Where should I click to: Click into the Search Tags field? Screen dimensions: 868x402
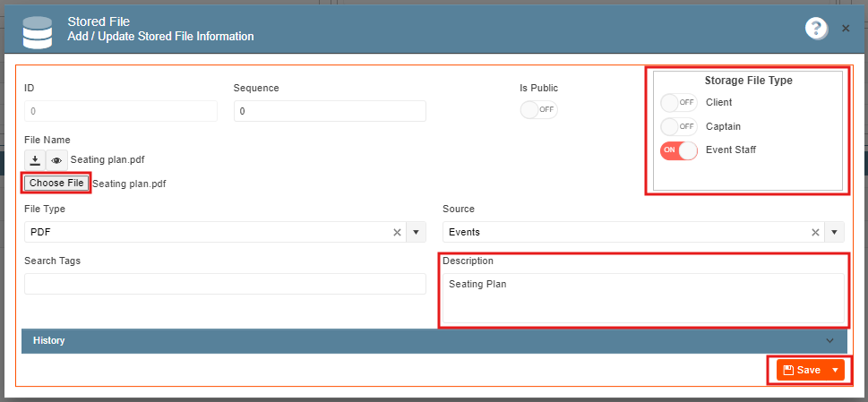tap(226, 284)
